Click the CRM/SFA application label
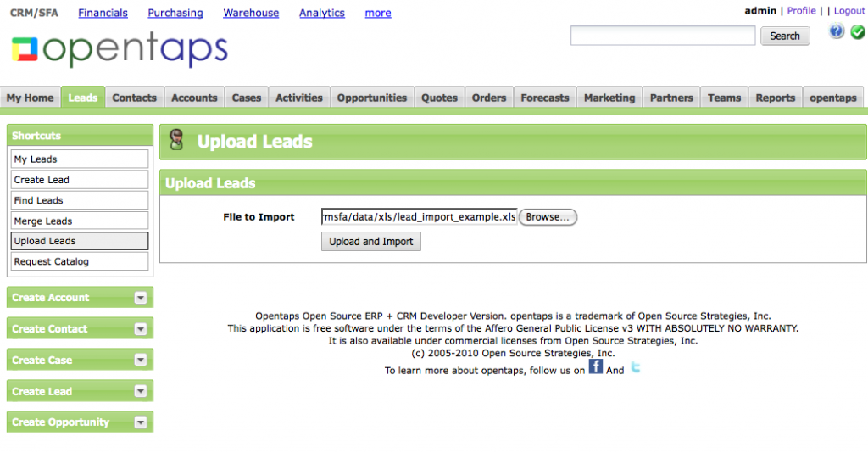Screen dimensions: 868x453 tap(34, 13)
